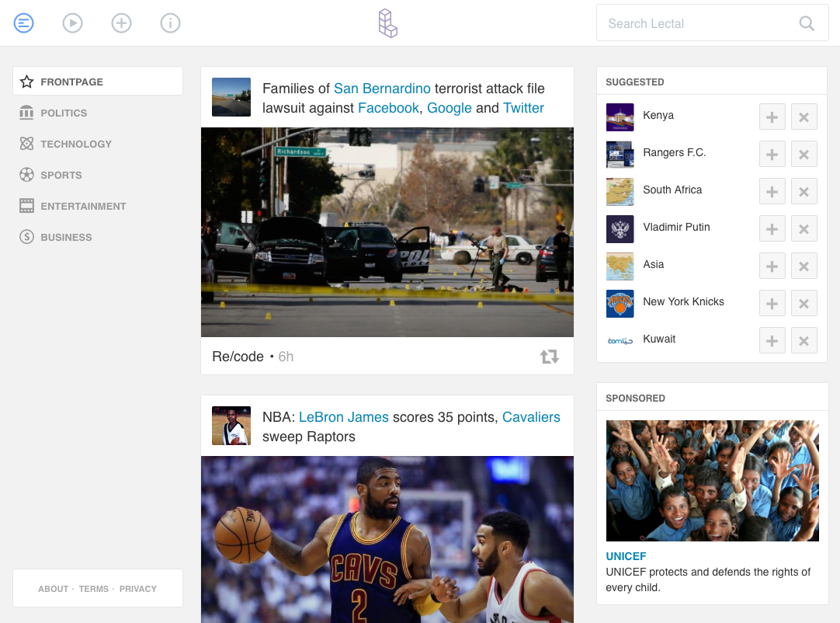Focus the Search Lectal field
Image resolution: width=840 pixels, height=623 pixels.
tap(712, 23)
